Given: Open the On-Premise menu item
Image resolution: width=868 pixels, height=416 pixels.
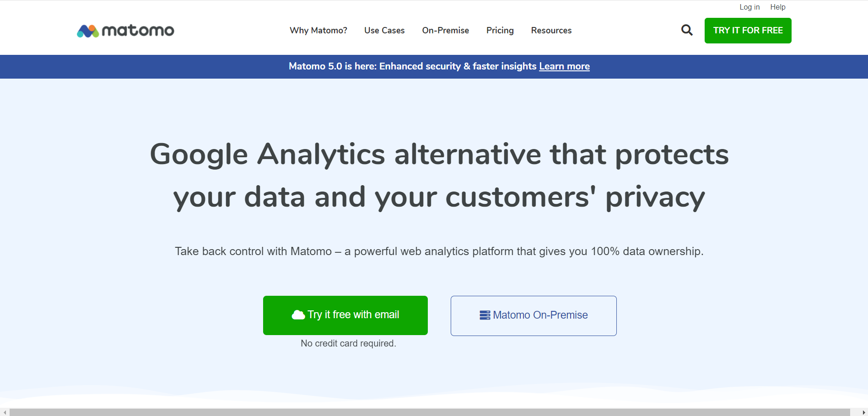Looking at the screenshot, I should click(x=446, y=31).
